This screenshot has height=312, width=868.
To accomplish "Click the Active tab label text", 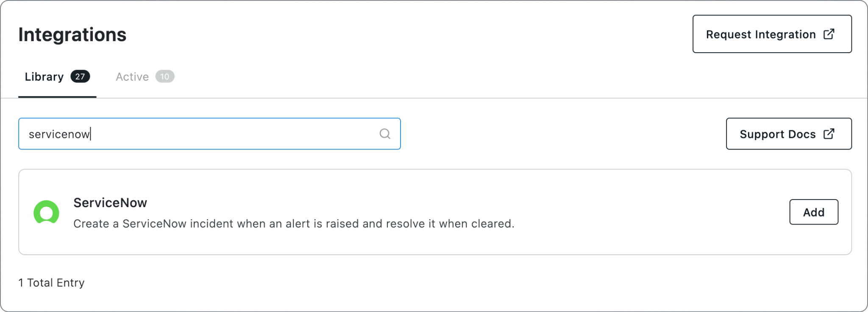I will tap(132, 77).
